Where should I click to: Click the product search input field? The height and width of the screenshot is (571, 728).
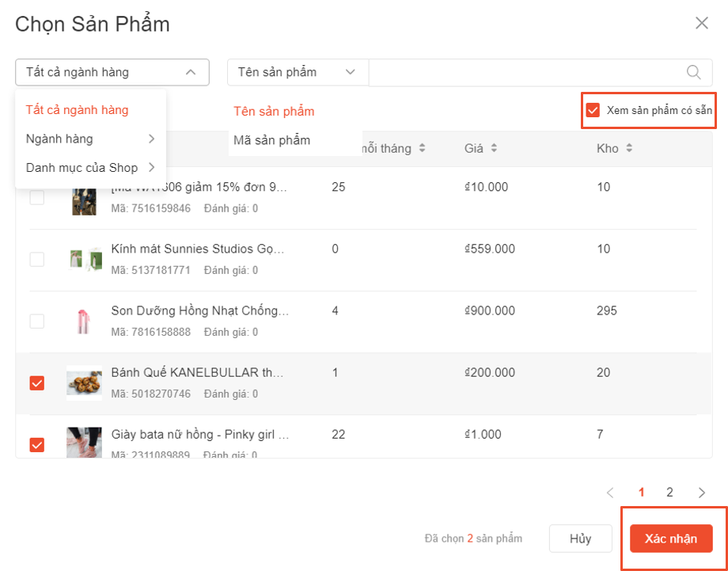pos(522,72)
